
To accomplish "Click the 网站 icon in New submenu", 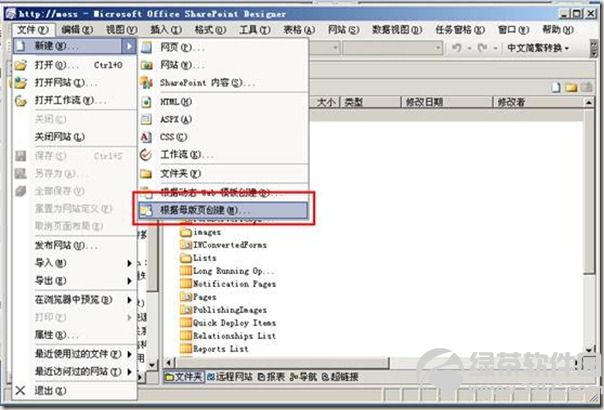I will coord(146,65).
